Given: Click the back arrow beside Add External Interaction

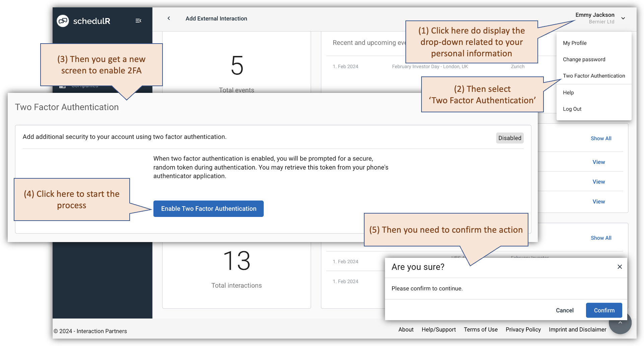Looking at the screenshot, I should tap(169, 18).
